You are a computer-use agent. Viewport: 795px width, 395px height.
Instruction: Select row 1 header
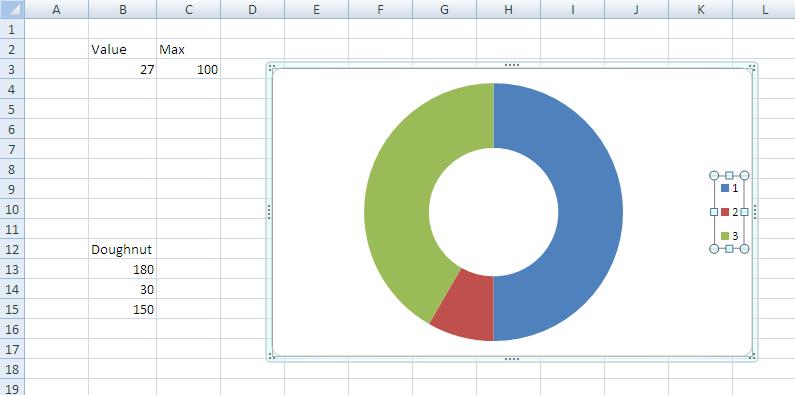pyautogui.click(x=12, y=29)
